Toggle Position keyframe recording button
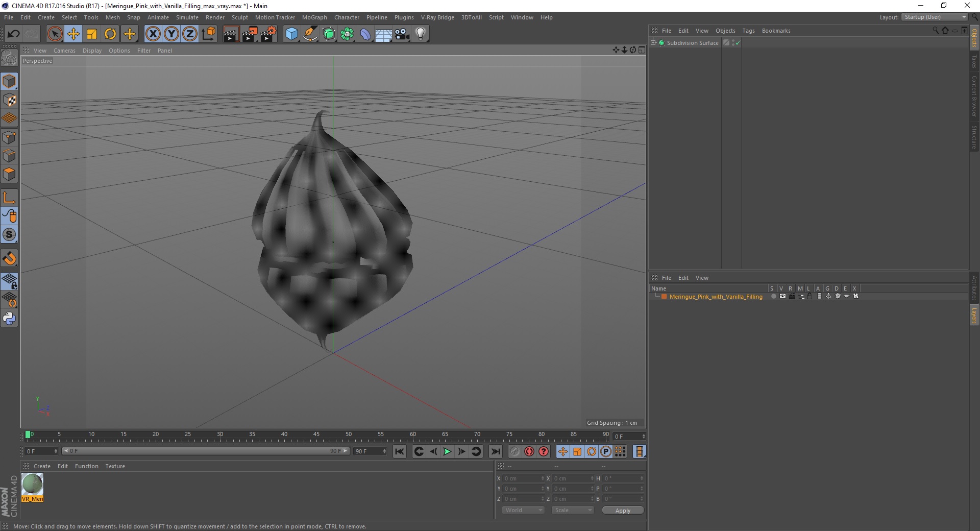 coord(562,451)
